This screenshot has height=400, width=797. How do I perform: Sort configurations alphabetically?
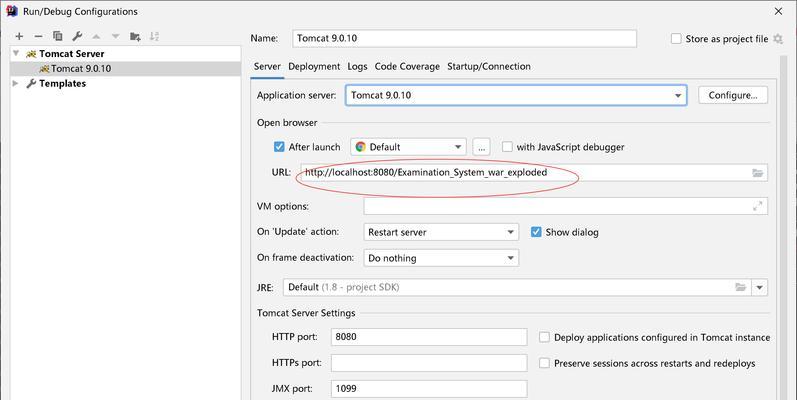click(155, 37)
